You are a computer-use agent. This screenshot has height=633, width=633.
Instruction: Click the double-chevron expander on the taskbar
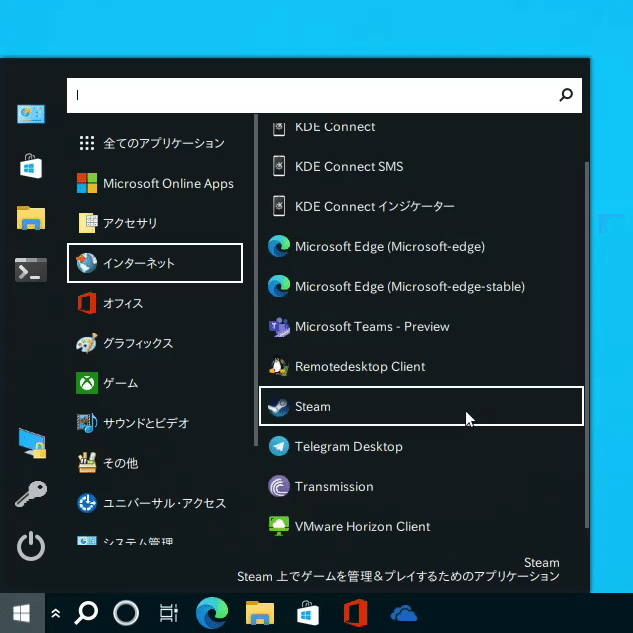coord(56,613)
